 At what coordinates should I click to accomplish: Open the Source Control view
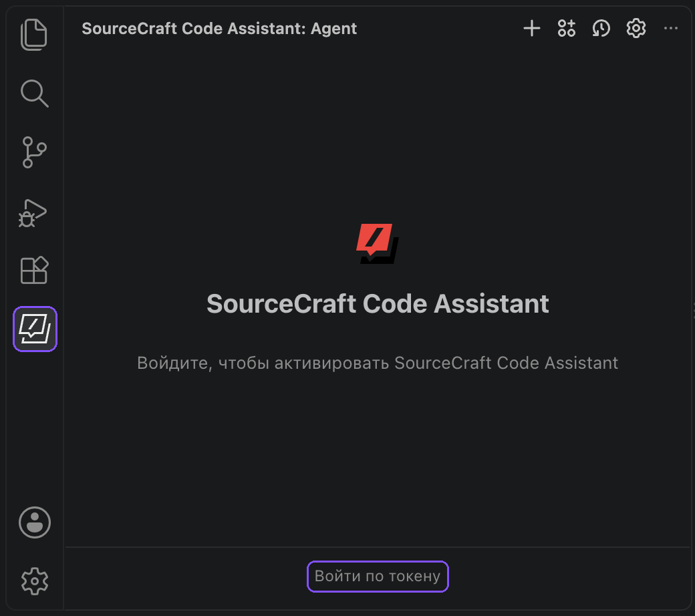[x=34, y=152]
